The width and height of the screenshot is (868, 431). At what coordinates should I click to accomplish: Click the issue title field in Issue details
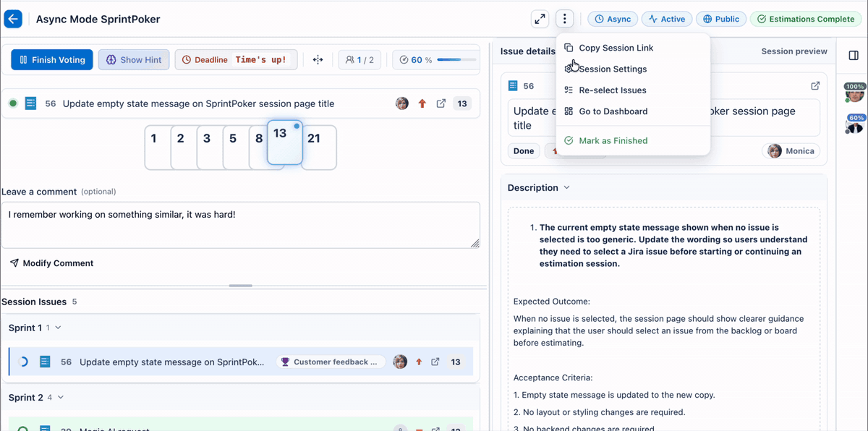pyautogui.click(x=664, y=118)
